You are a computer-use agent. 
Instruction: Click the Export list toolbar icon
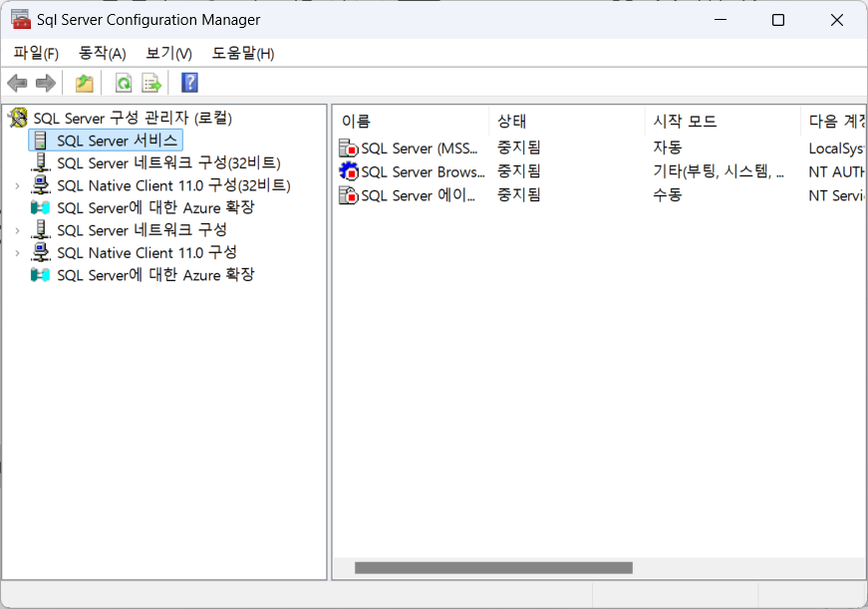pyautogui.click(x=151, y=84)
